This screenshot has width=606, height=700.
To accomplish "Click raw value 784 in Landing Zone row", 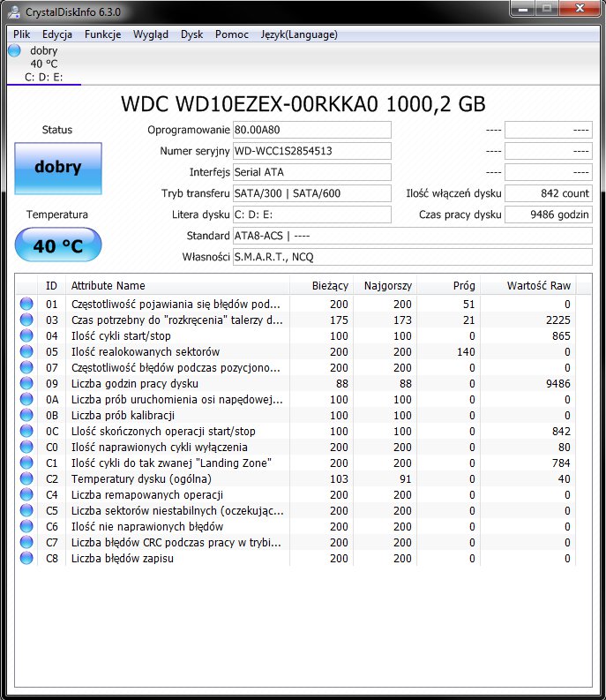I will 561,463.
